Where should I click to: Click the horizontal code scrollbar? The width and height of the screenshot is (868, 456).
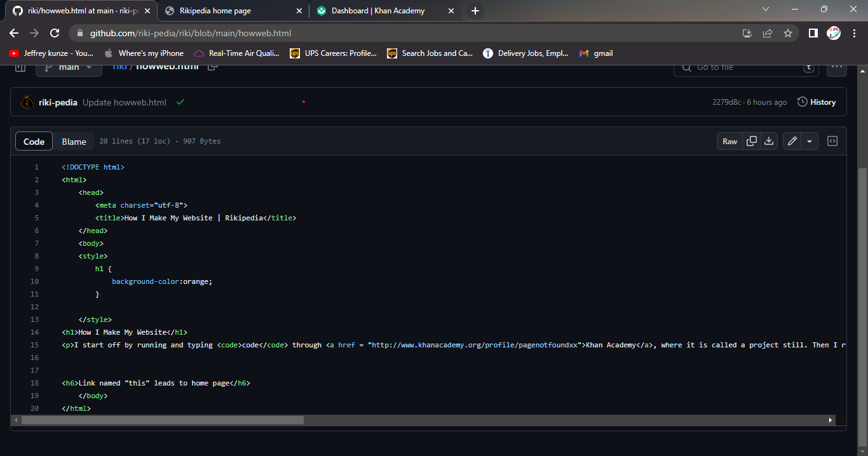click(x=162, y=420)
